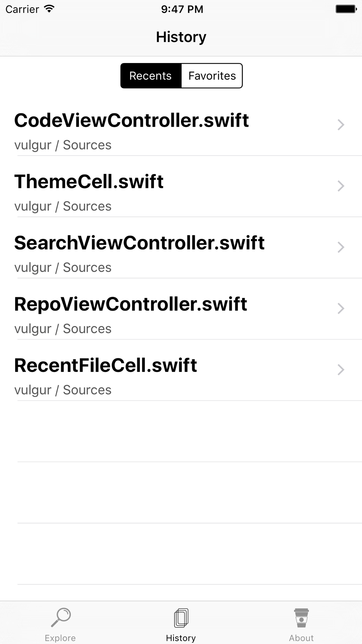Tap the RecentFileCell.swift title
Viewport: 362px width, 644px height.
(105, 365)
